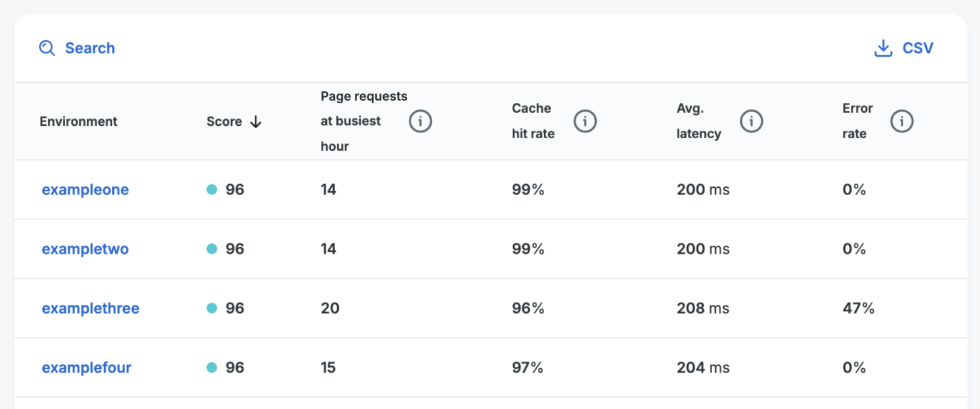The image size is (980, 409).
Task: Go to the examplefour environment
Action: [x=87, y=368]
